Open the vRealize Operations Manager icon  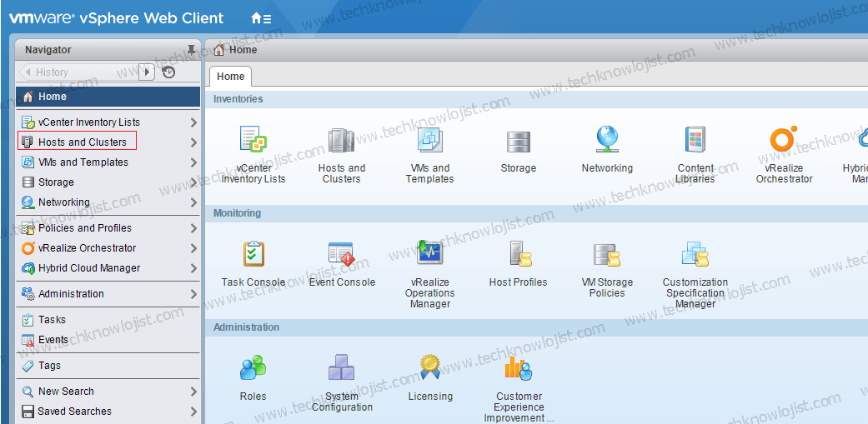[429, 253]
